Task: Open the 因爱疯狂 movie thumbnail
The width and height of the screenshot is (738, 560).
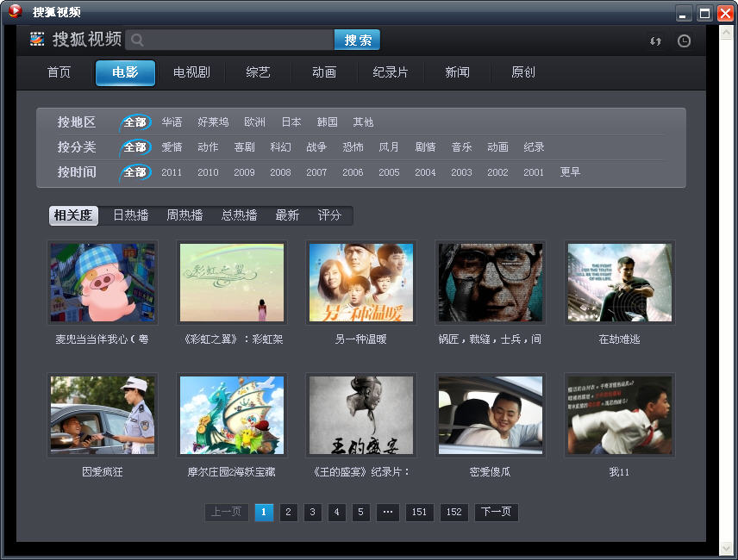Action: click(x=103, y=415)
